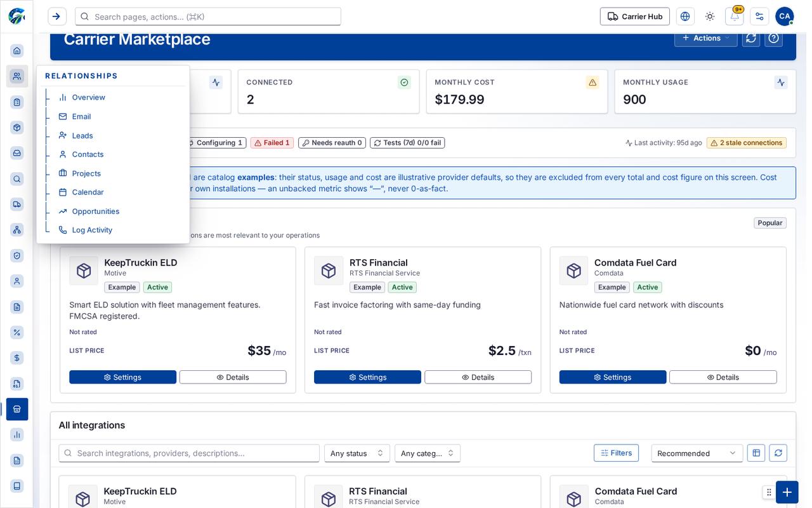Switch to grid/table view toggle
This screenshot has height=508, width=812.
756,453
